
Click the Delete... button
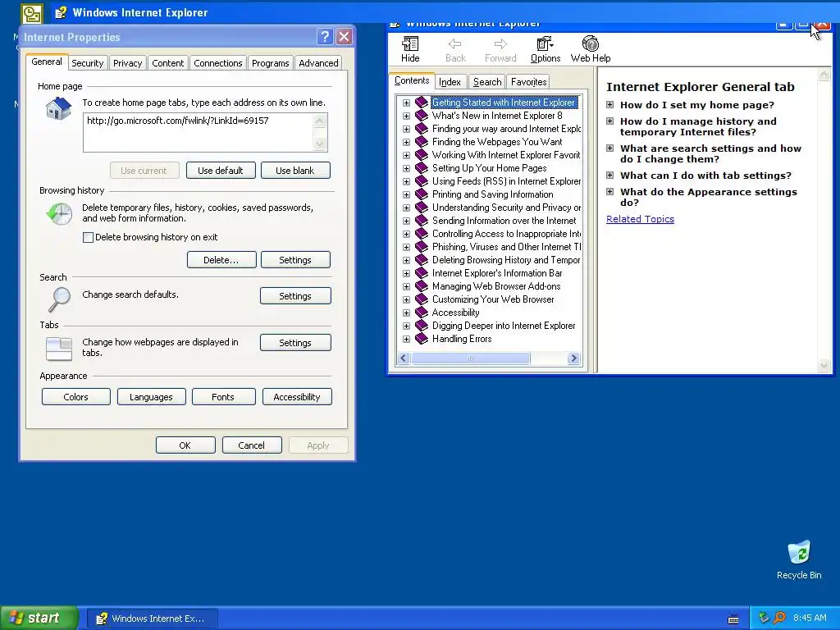tap(221, 260)
